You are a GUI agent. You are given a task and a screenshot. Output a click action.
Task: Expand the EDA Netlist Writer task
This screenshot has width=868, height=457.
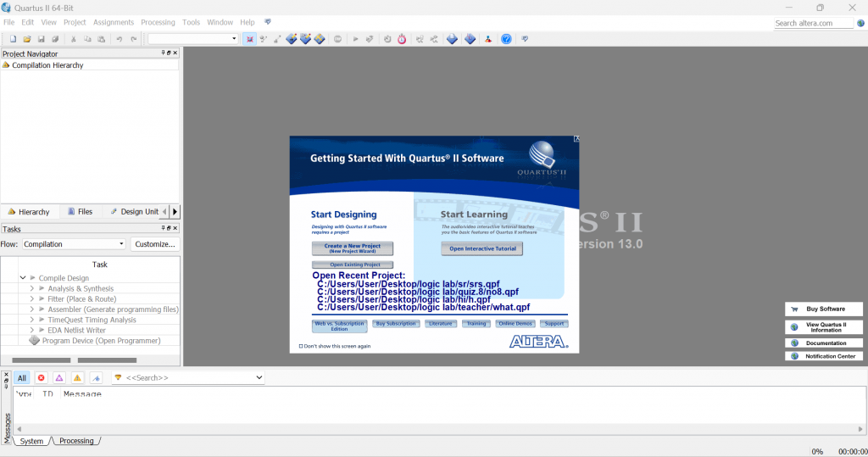click(31, 330)
